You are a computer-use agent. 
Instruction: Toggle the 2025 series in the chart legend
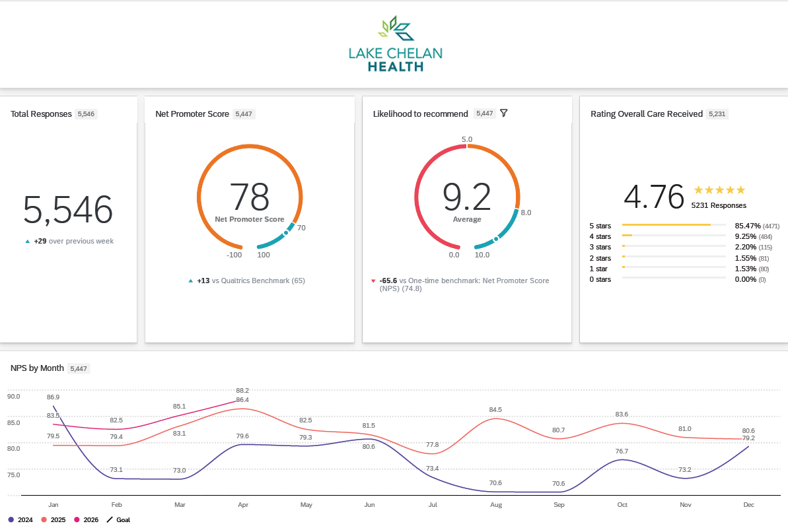[54, 520]
